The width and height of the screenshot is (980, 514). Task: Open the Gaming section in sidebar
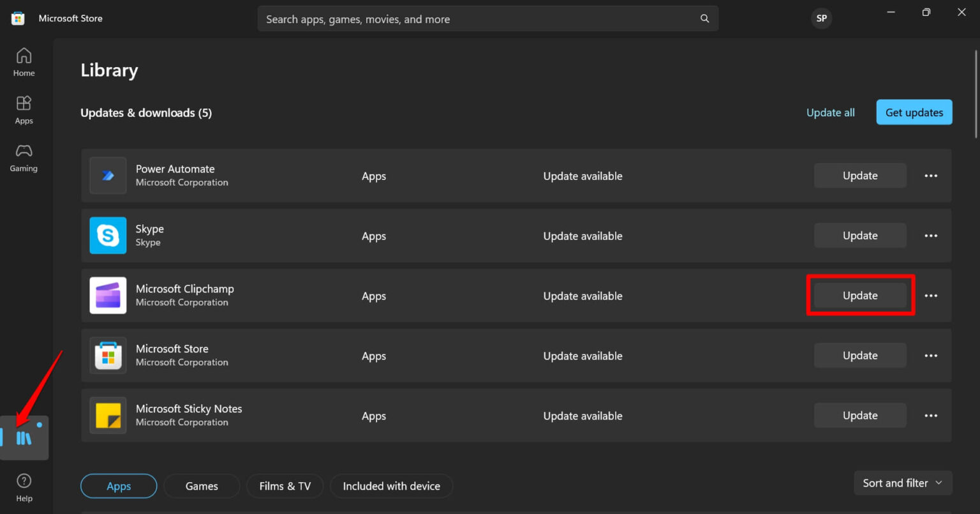(x=24, y=158)
